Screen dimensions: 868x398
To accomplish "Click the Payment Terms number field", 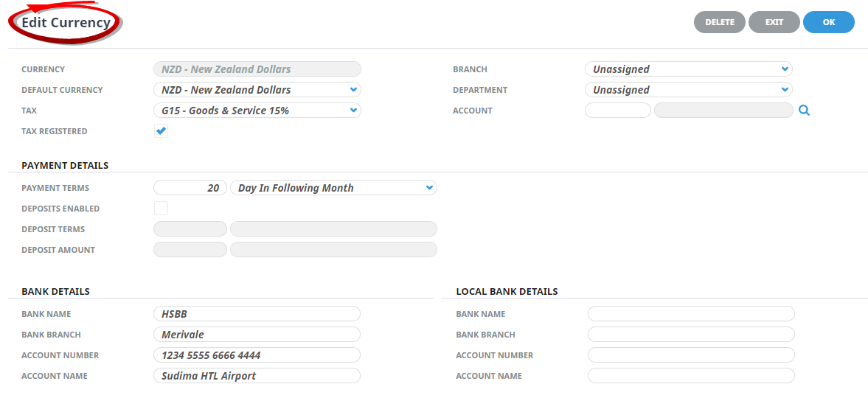I will [190, 188].
